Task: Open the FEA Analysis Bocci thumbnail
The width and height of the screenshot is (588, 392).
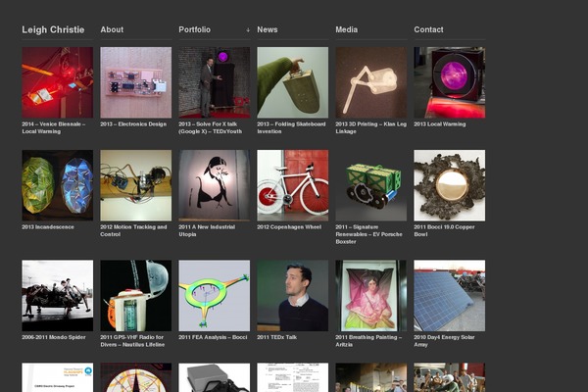Action: [214, 296]
